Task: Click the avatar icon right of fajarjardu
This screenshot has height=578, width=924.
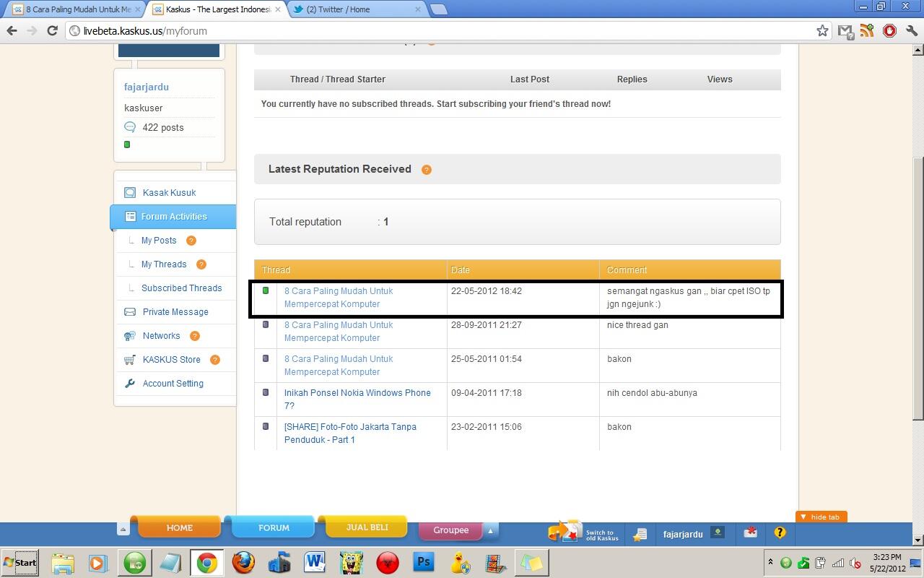Action: 718,532
